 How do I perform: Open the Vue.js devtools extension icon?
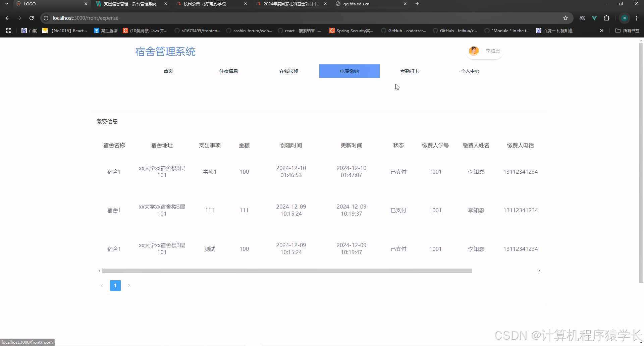pos(594,18)
